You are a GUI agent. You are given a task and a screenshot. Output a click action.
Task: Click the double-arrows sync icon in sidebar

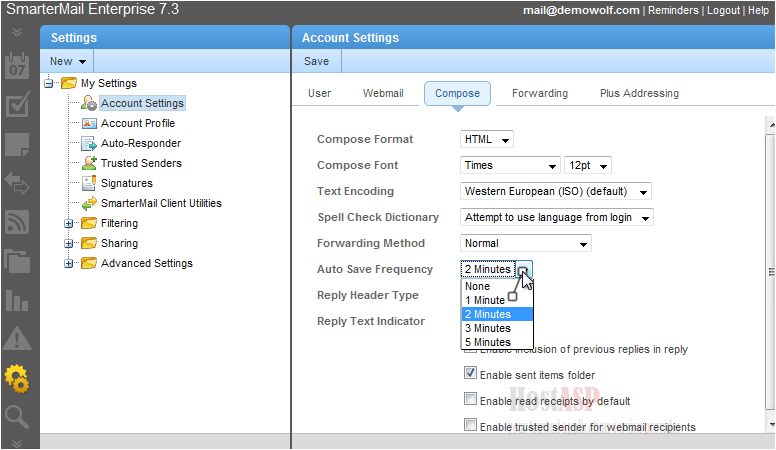(x=17, y=183)
